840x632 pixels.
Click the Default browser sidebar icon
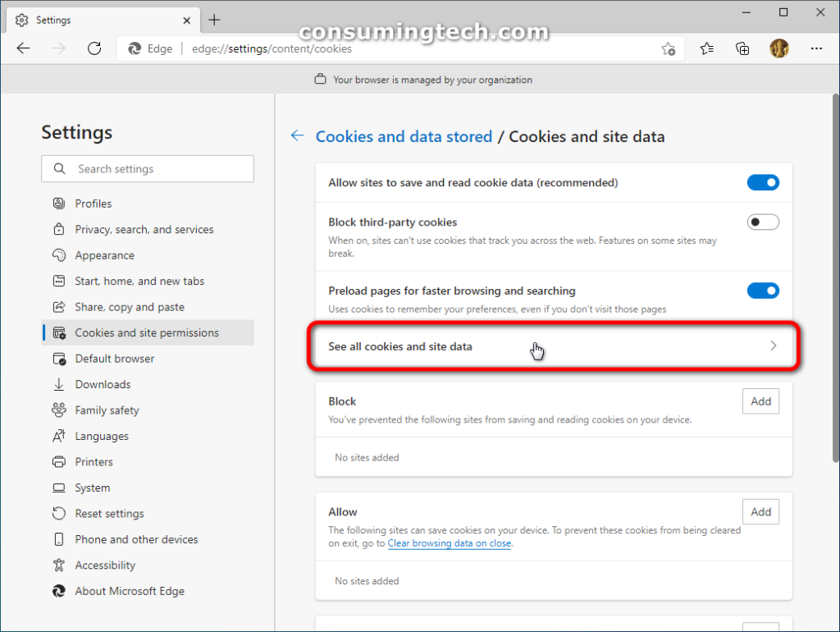click(59, 359)
